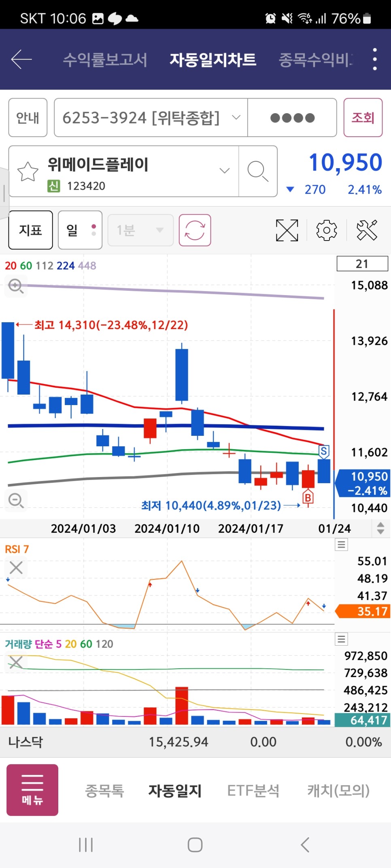Tap the 나스닥 index ticker row
The height and width of the screenshot is (868, 391).
click(195, 742)
